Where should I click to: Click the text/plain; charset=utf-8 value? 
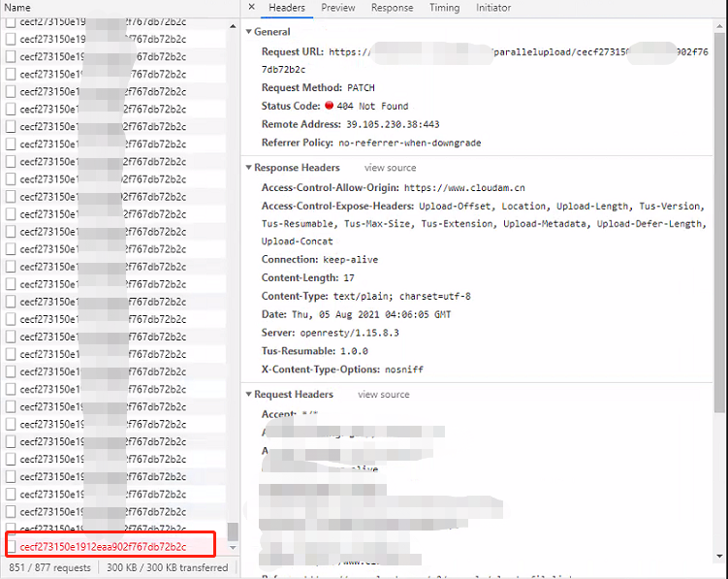401,297
